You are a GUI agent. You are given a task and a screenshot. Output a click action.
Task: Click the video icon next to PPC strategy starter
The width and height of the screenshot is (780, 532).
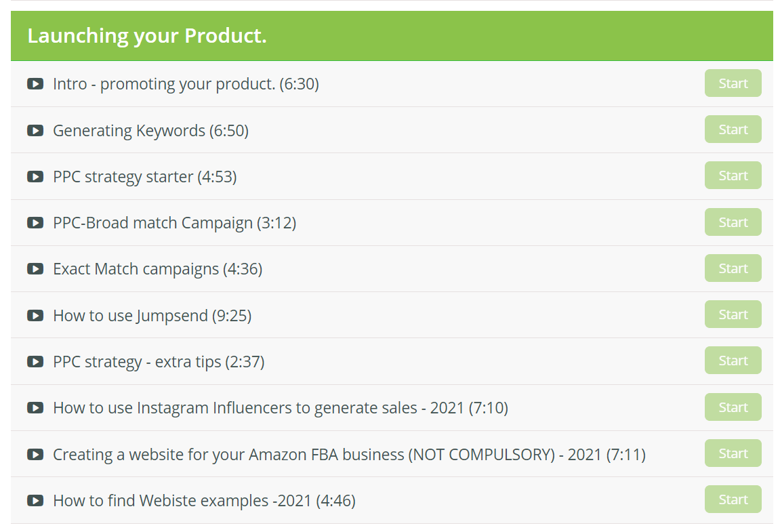pos(35,177)
